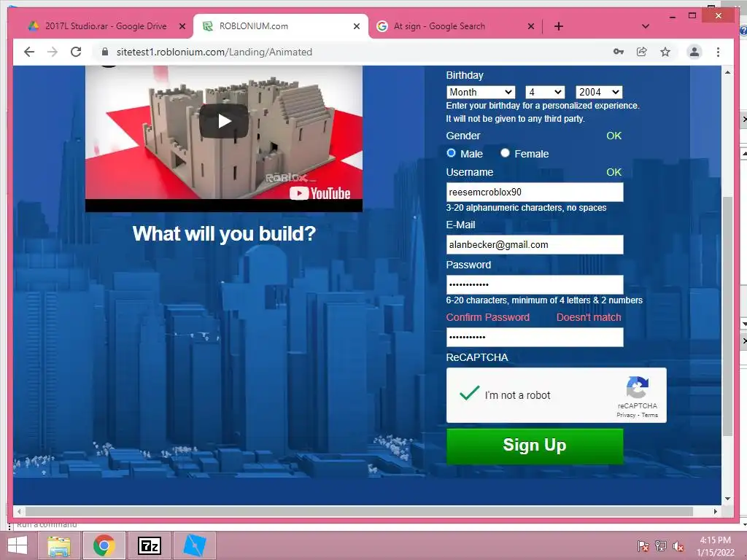Viewport: 747px width, 560px height.
Task: Click the Password input field
Action: (535, 285)
